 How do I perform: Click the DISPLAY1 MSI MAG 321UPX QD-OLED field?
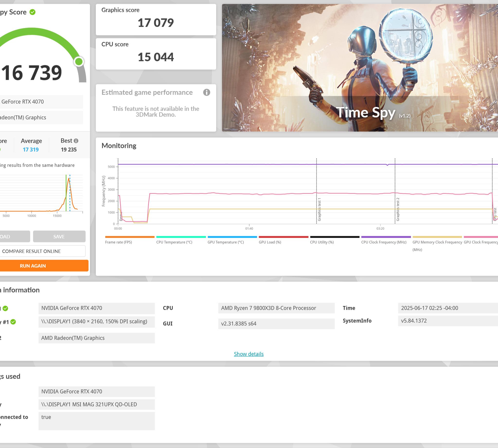[x=97, y=404]
